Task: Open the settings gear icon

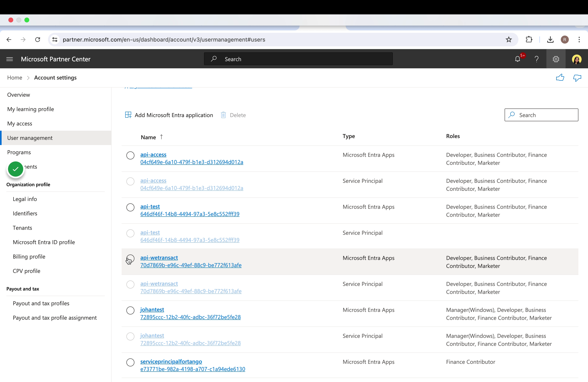Action: (x=556, y=59)
